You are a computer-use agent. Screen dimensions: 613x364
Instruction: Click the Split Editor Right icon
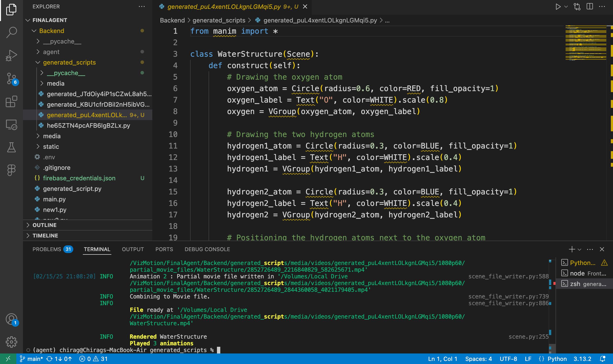[x=590, y=7]
